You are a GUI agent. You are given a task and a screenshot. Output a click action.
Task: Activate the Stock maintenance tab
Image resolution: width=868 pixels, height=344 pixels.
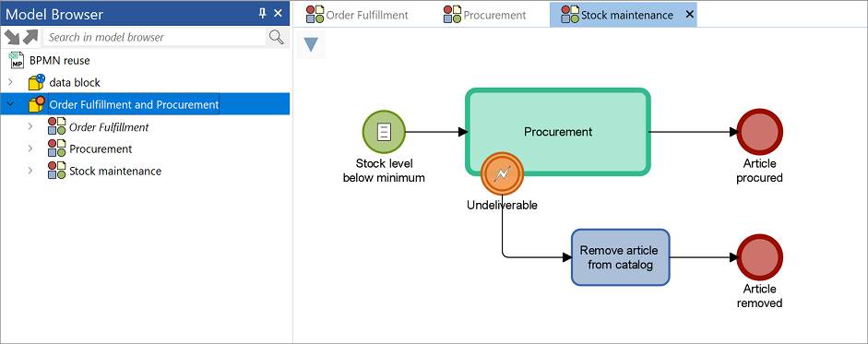tap(624, 15)
